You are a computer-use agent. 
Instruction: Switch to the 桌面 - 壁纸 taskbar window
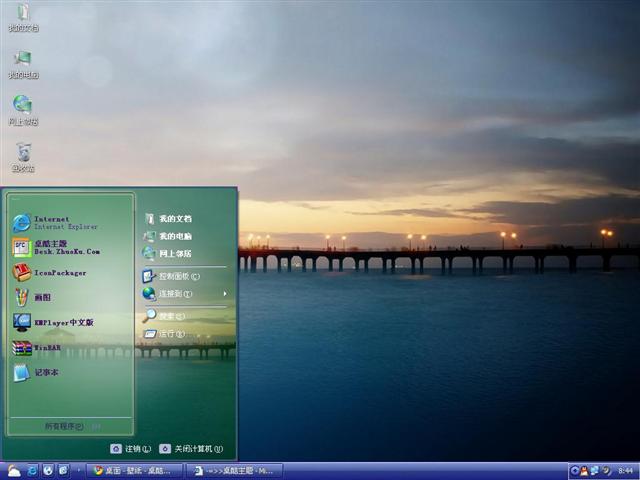point(134,470)
